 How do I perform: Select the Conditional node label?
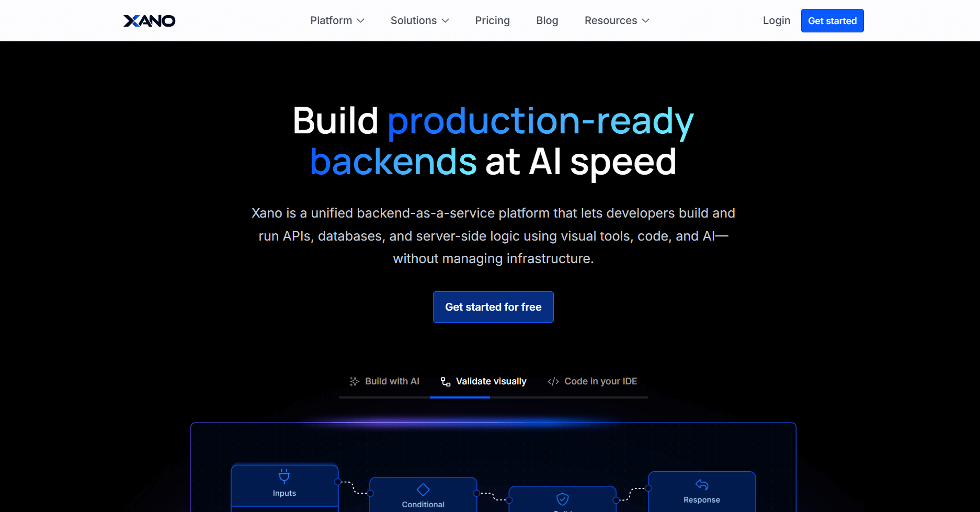423,505
